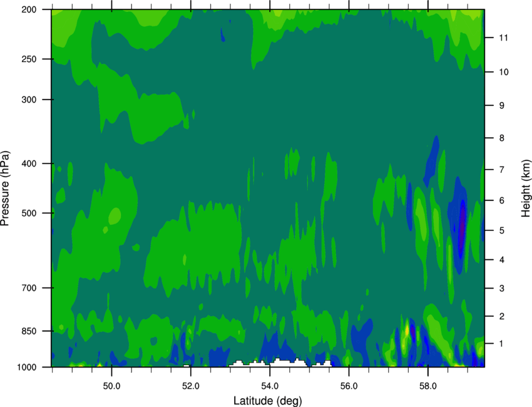Pick the 10 km height label

point(503,72)
